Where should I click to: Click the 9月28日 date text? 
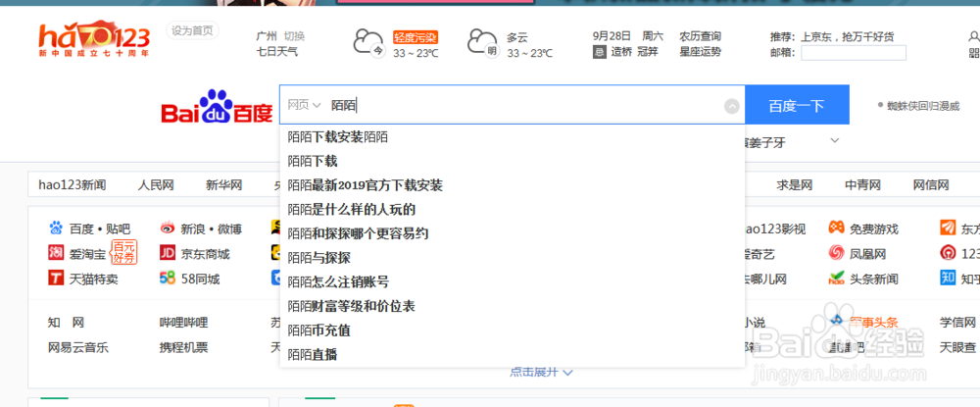612,36
